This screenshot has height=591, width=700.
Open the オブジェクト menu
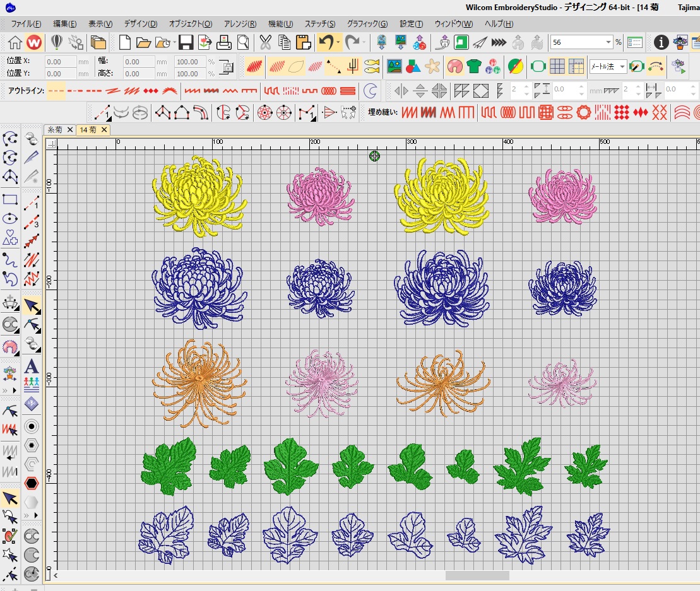point(191,23)
